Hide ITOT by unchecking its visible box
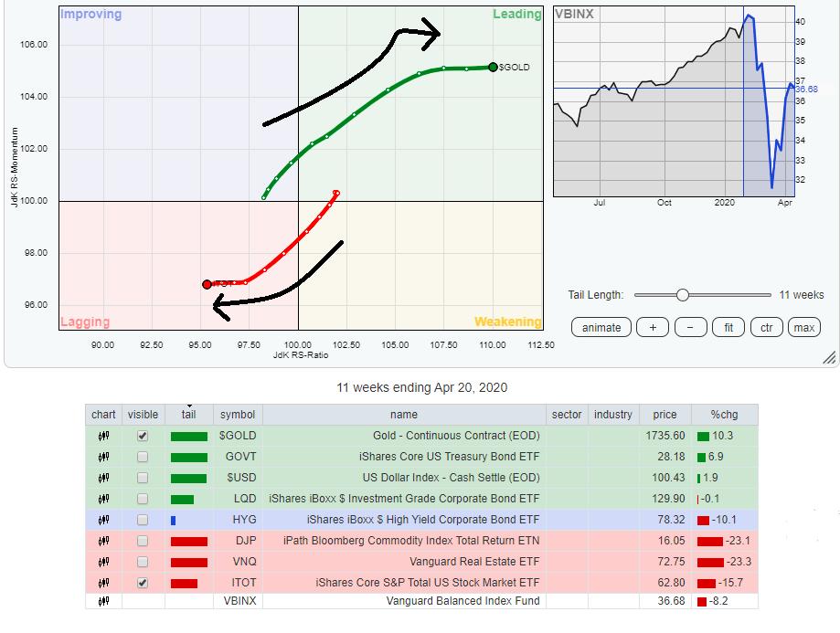840x633 pixels. click(143, 582)
